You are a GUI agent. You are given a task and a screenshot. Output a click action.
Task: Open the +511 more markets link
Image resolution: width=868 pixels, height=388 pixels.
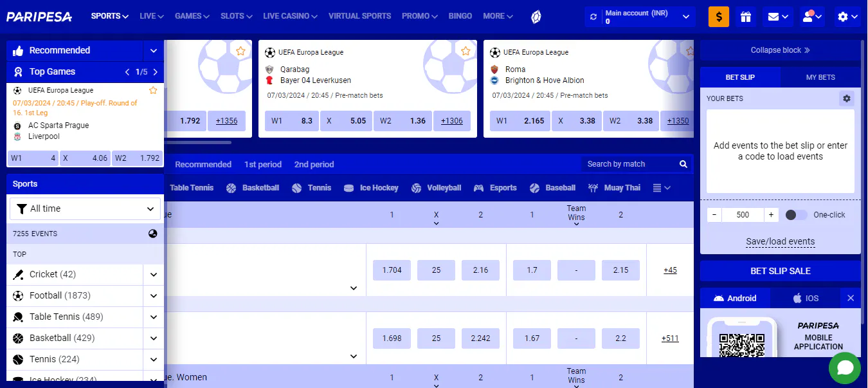pyautogui.click(x=670, y=338)
